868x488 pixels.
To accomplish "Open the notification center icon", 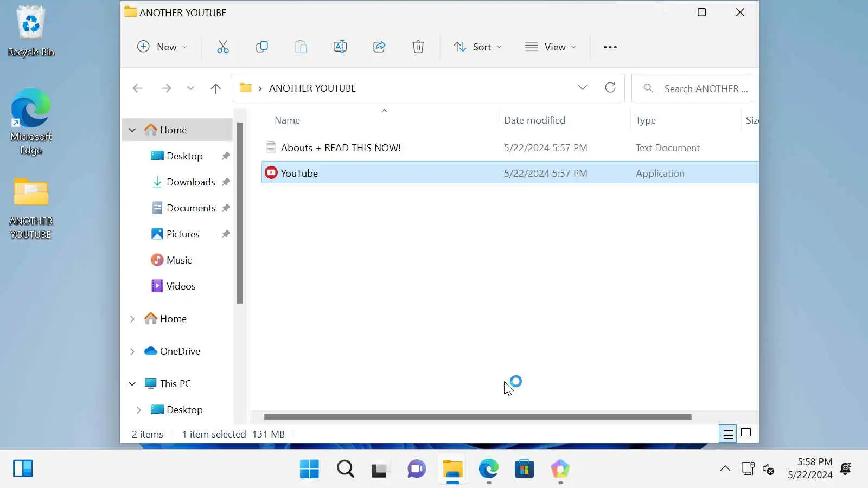I will click(x=846, y=468).
